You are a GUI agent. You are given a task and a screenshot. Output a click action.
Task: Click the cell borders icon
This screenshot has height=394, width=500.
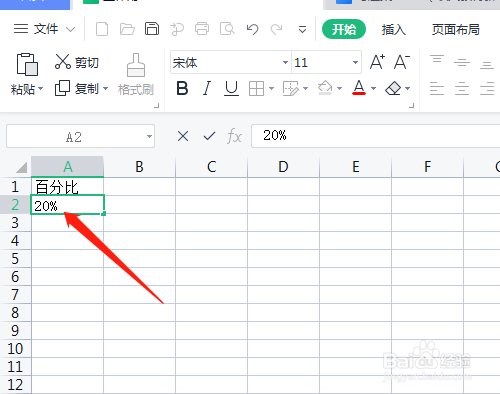click(256, 89)
